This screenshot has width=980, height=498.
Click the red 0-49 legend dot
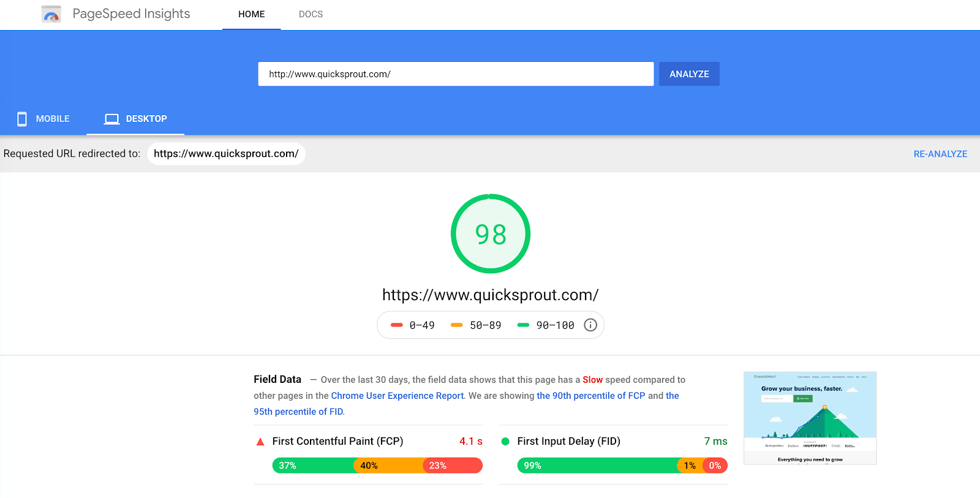click(x=396, y=325)
